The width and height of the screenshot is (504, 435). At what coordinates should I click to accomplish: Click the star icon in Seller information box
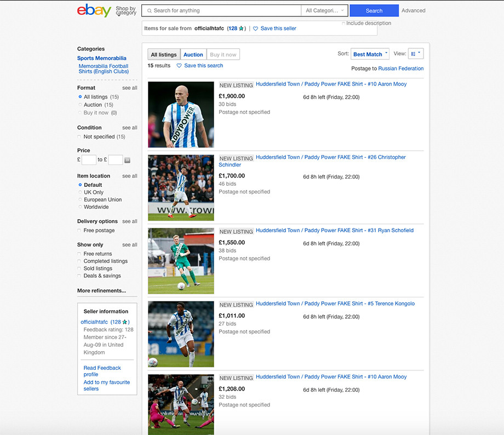coord(125,322)
